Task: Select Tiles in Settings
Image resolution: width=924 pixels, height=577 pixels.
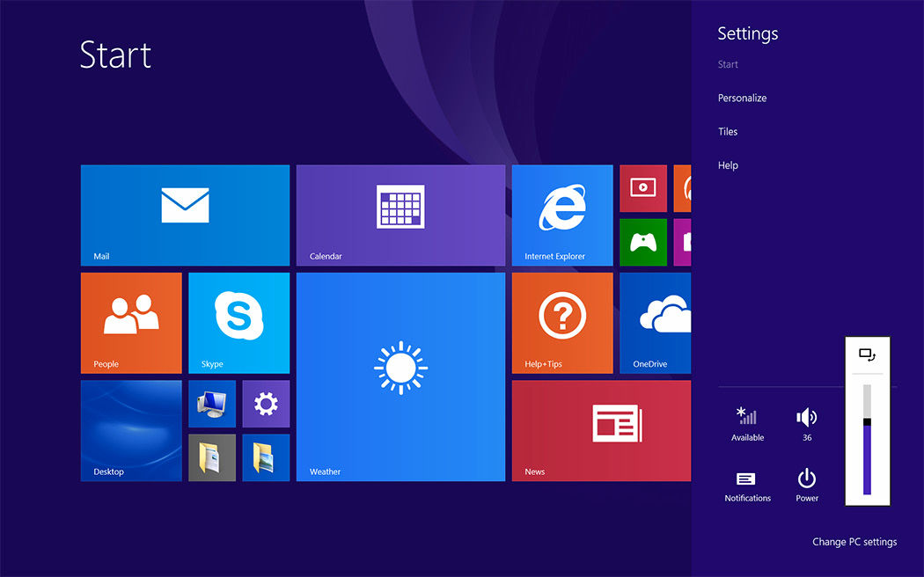Action: tap(728, 131)
